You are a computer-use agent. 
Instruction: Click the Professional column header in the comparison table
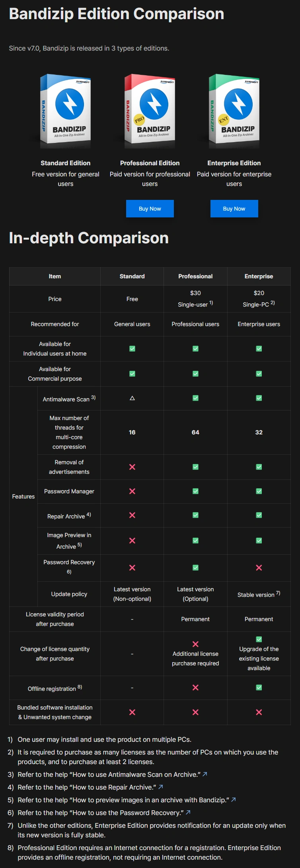(x=195, y=276)
